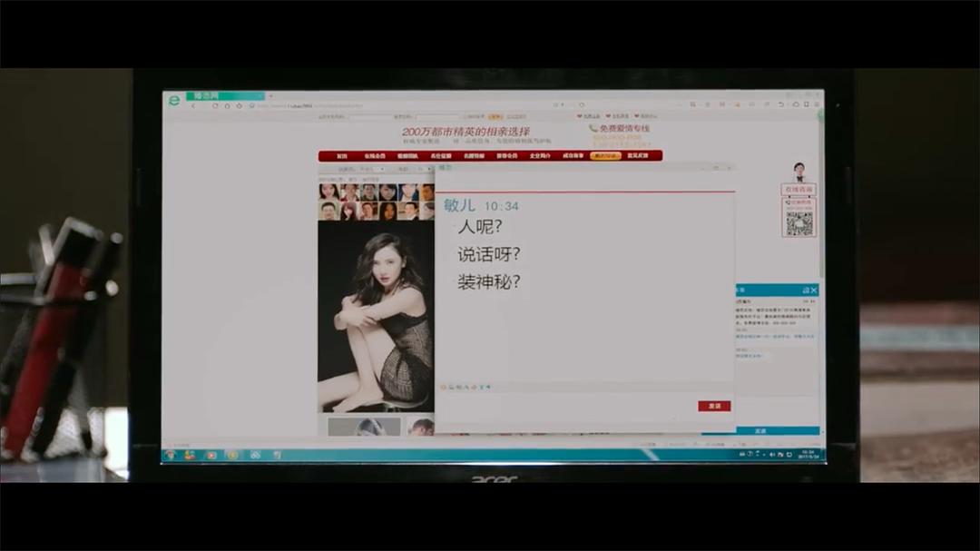Image resolution: width=980 pixels, height=551 pixels.
Task: Open the first red navigation bar item
Action: click(x=342, y=156)
